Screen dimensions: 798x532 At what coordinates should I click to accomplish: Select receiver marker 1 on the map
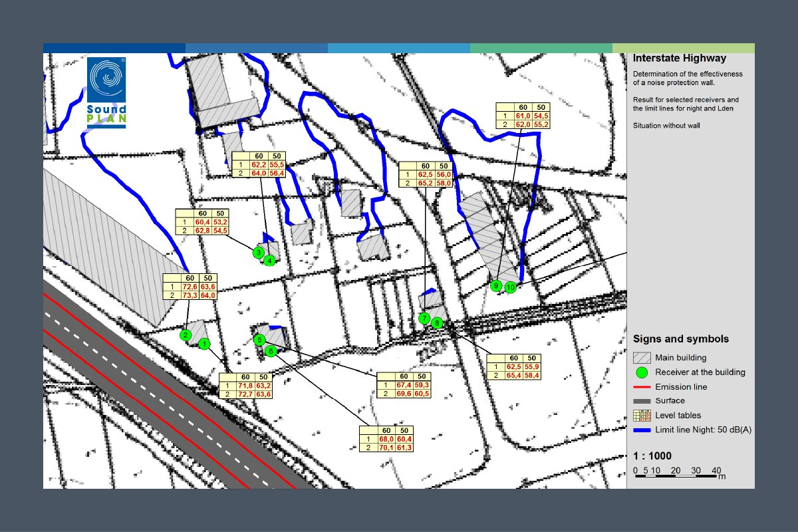204,344
